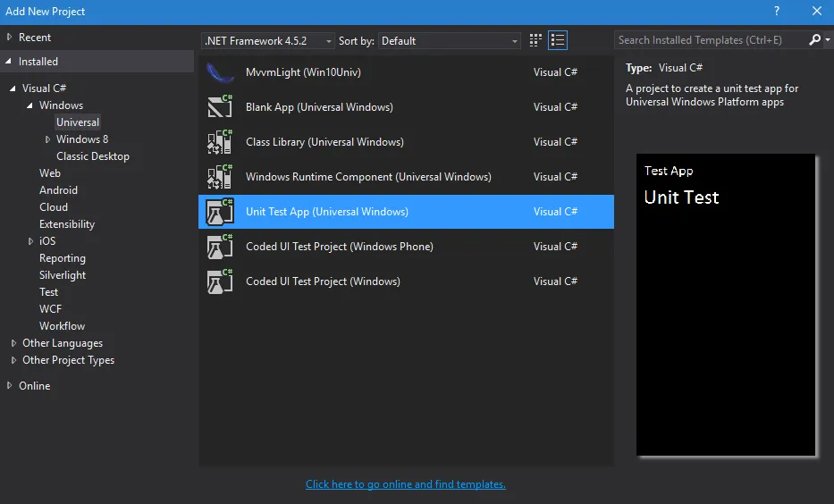The height and width of the screenshot is (504, 834).
Task: Select the Web category
Action: pos(50,173)
